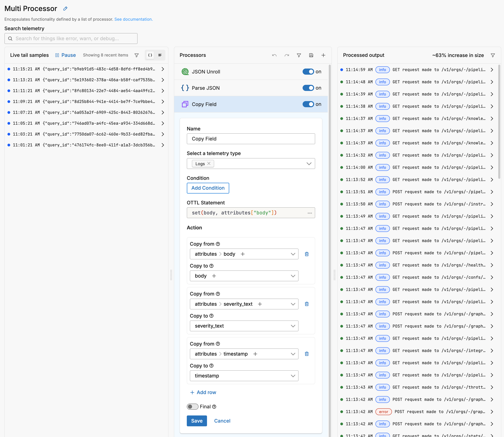Open the filter in the Processors header

click(x=299, y=55)
